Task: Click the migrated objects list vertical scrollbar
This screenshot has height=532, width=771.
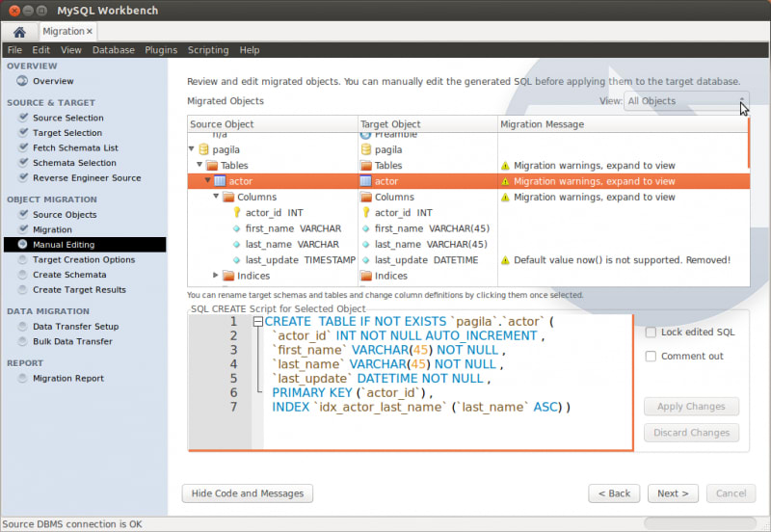Action: point(749,143)
